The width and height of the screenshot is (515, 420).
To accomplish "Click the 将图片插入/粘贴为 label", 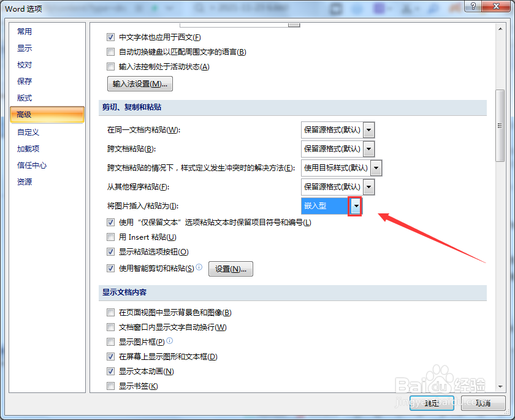I will pyautogui.click(x=143, y=206).
